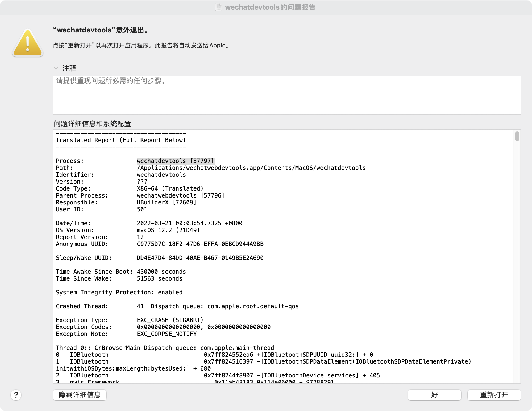Click the Thread 0 CrBrowserMain line
Image resolution: width=532 pixels, height=411 pixels.
click(x=165, y=348)
